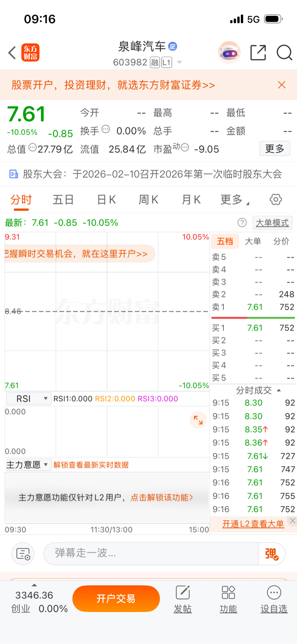The width and height of the screenshot is (297, 644).
Task: Tap 点击解锁该功能 link
Action: tap(162, 498)
